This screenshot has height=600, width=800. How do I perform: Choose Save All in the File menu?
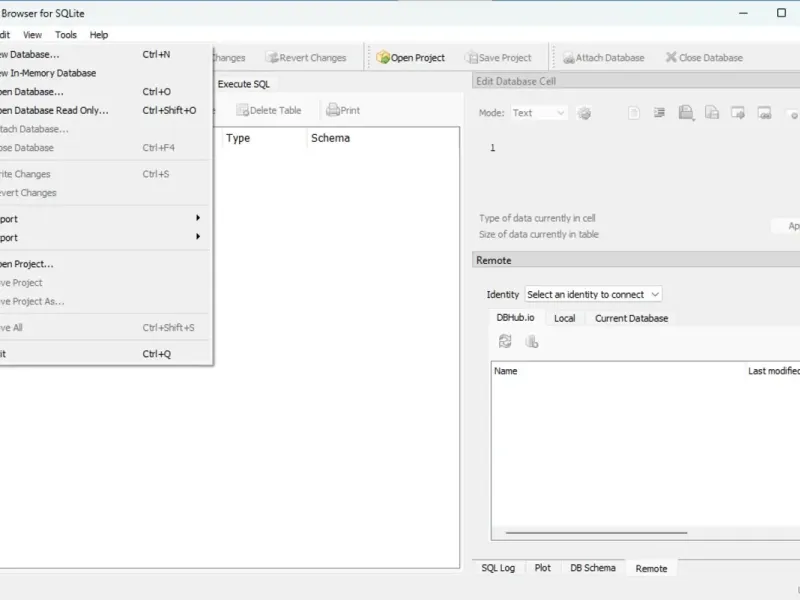coord(105,328)
